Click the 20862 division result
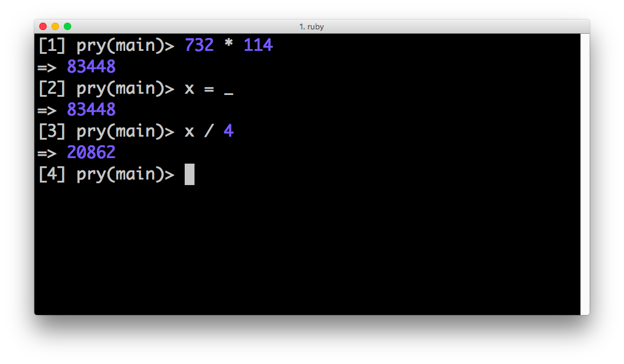This screenshot has height=364, width=624. [x=91, y=152]
